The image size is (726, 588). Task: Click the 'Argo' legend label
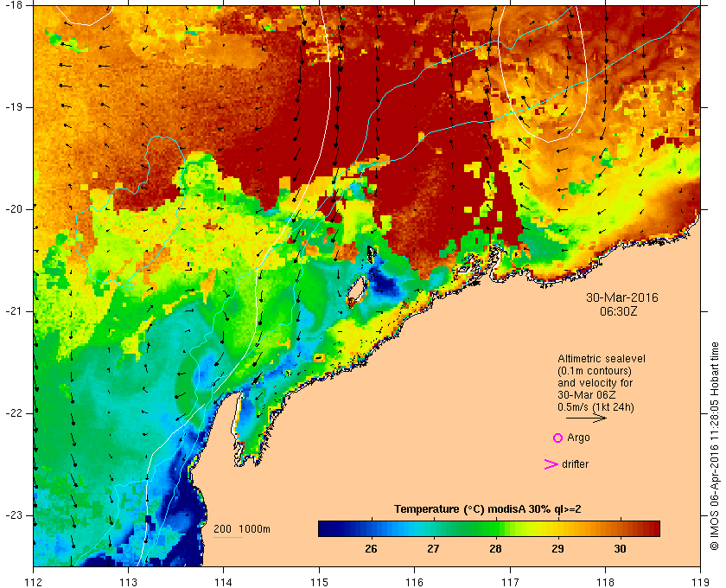coord(578,438)
